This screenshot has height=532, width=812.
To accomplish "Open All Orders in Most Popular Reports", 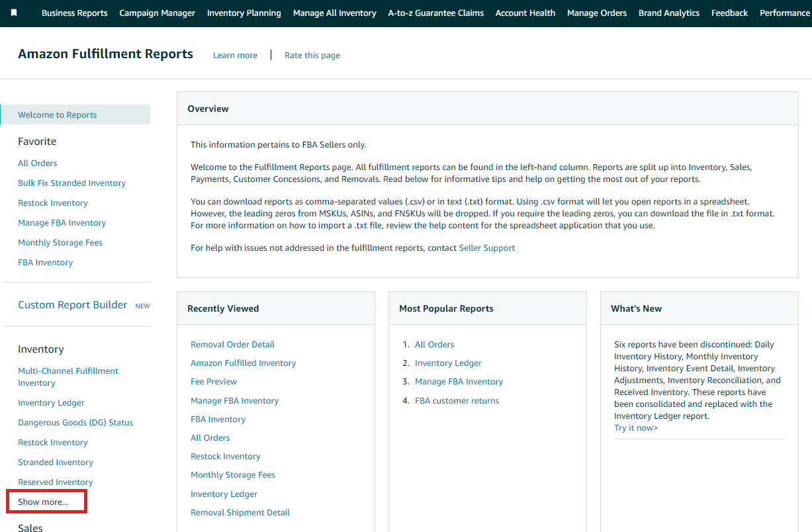I will pos(435,345).
